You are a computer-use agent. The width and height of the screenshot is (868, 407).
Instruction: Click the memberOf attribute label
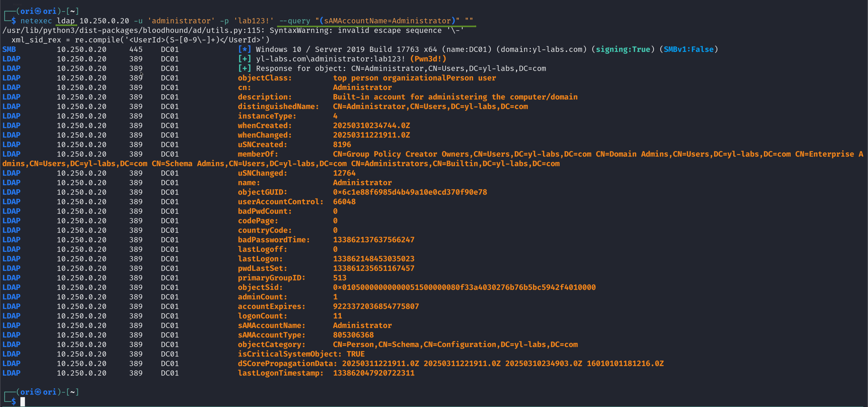(x=258, y=154)
